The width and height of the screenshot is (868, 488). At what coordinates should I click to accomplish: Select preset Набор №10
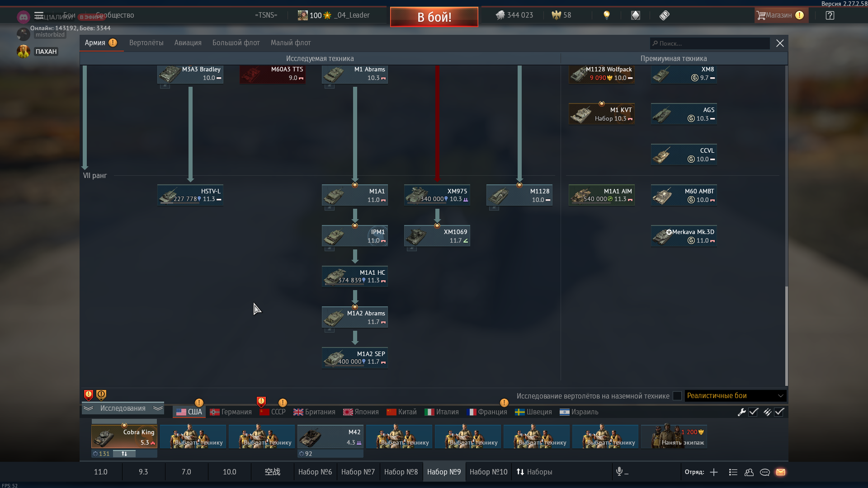(489, 472)
